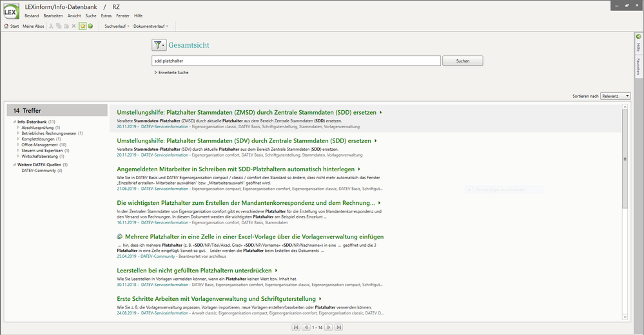644x335 pixels.
Task: Select Office-Management (10) filter
Action: [x=44, y=145]
